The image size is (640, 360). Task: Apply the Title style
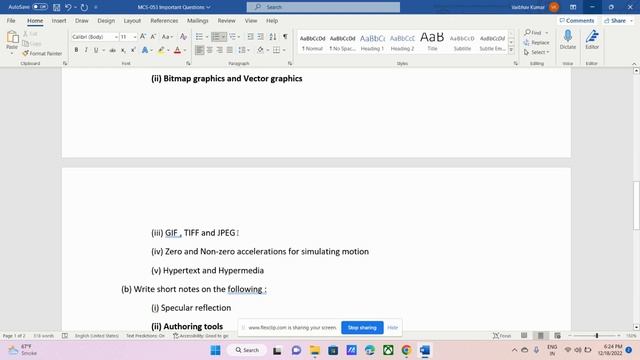pos(432,42)
